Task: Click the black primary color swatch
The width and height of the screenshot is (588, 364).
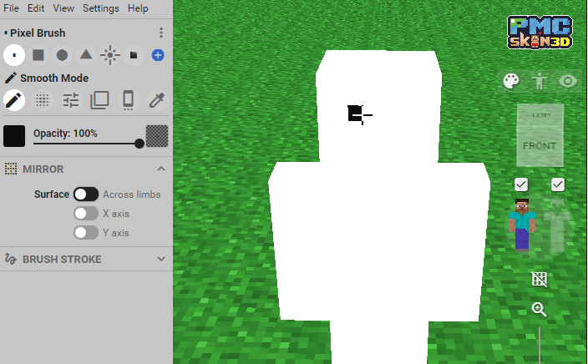Action: (x=14, y=136)
